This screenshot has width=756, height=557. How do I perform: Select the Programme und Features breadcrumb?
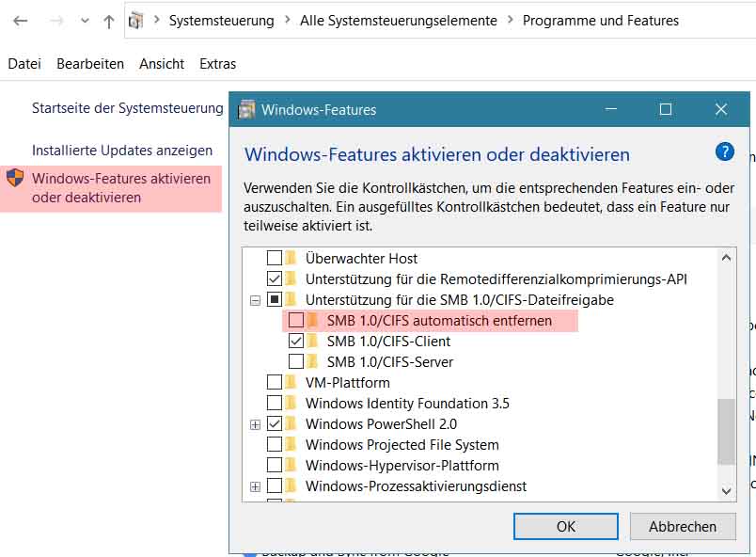click(600, 21)
